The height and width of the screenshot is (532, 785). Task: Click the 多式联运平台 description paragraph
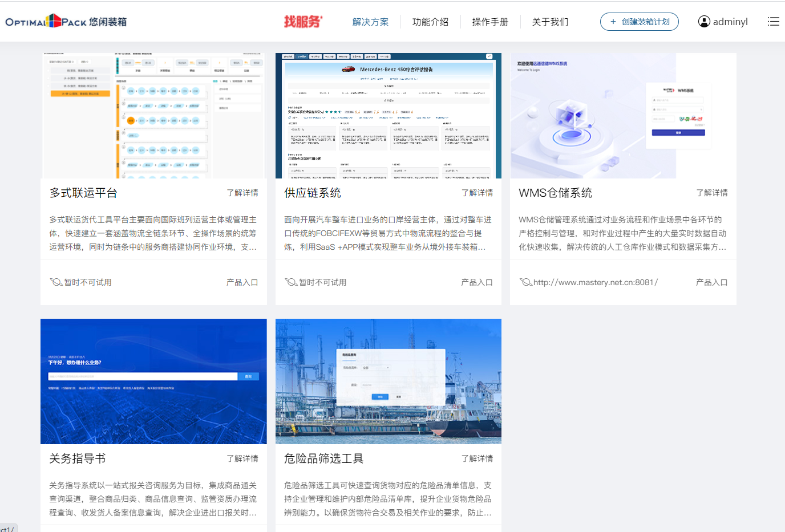click(153, 233)
